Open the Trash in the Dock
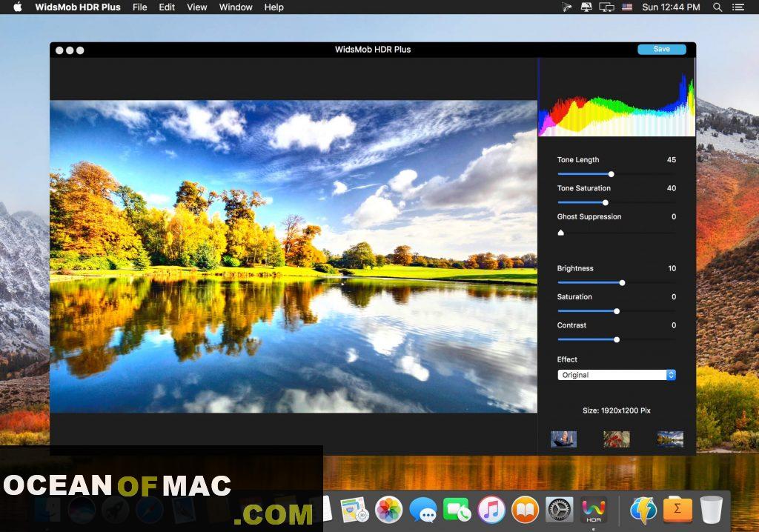The width and height of the screenshot is (759, 532). (711, 510)
